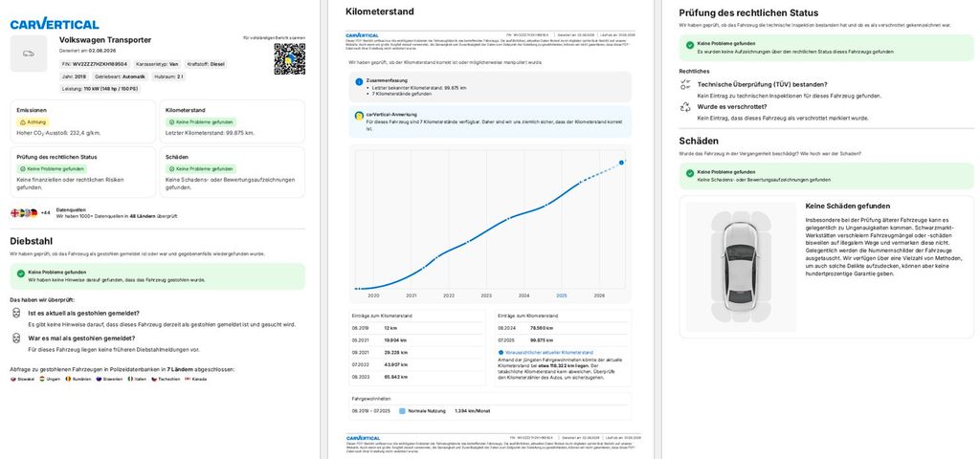Viewport: 980px width, 459px height.
Task: Click the country flags cluster beside +44
Action: (x=24, y=213)
